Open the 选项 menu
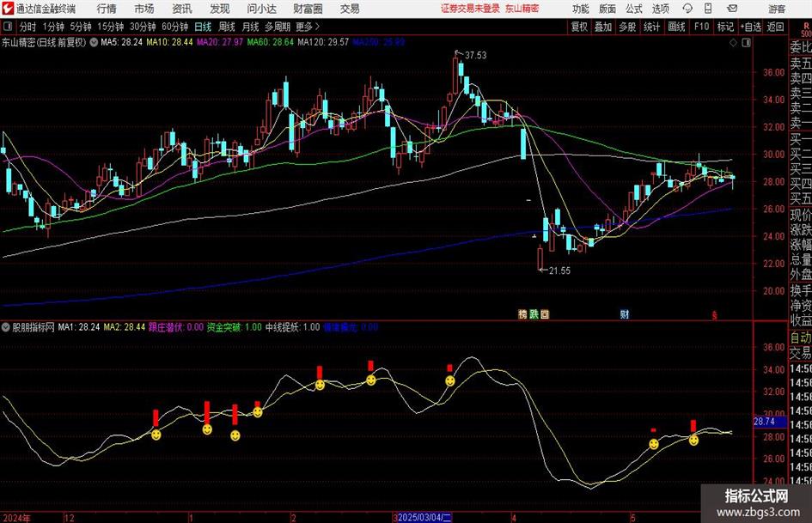Screen dimensions: 812x523 660,9
